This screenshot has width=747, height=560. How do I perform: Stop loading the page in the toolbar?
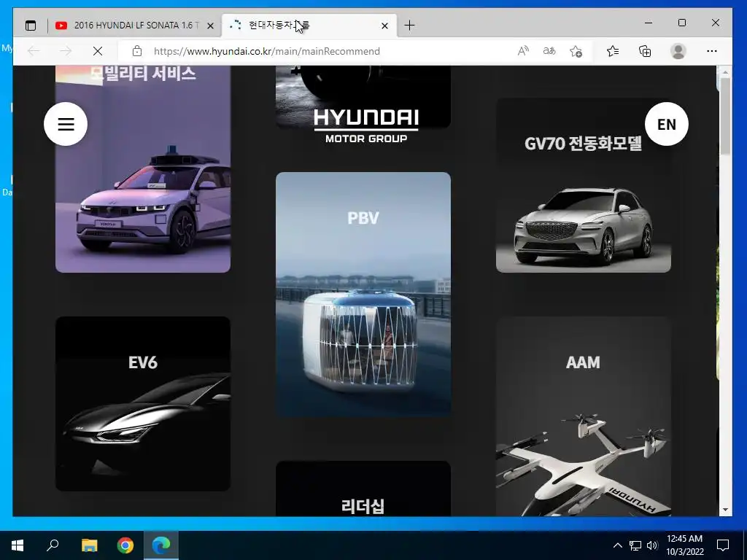[98, 51]
